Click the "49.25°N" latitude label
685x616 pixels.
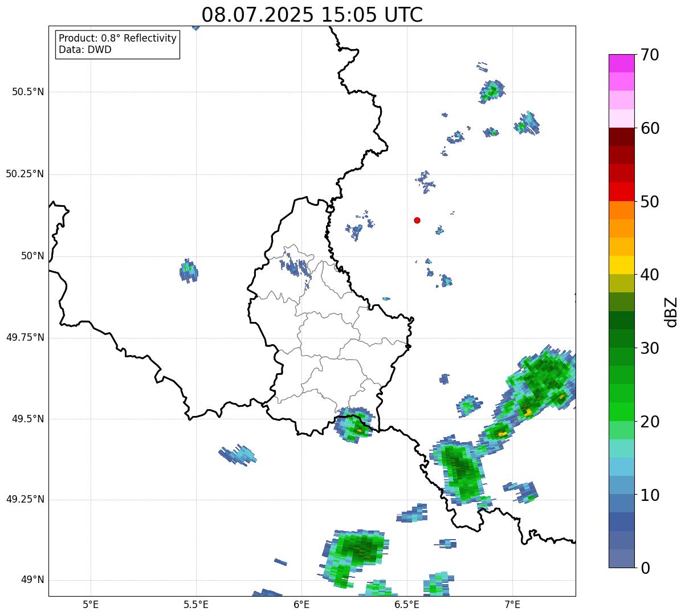pyautogui.click(x=25, y=500)
